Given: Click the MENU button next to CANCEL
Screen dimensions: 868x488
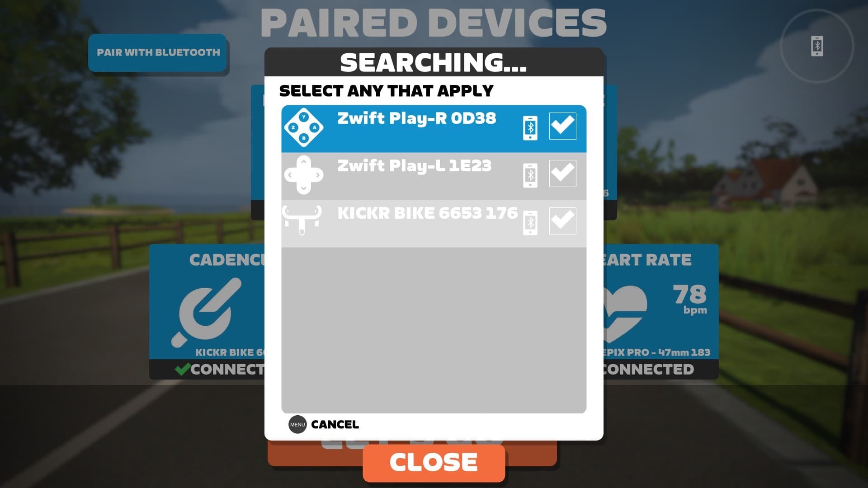Looking at the screenshot, I should (296, 424).
